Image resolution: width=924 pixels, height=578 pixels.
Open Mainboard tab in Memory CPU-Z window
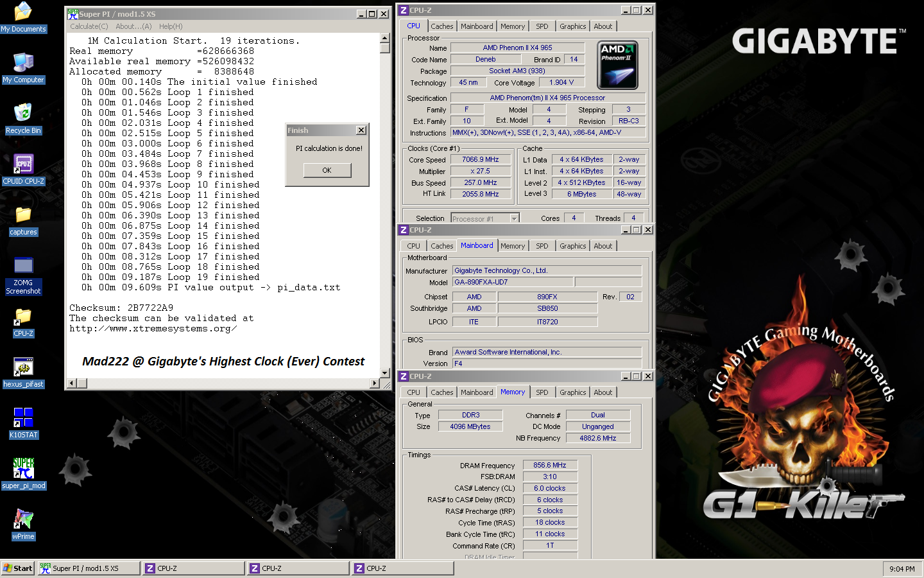(x=477, y=392)
